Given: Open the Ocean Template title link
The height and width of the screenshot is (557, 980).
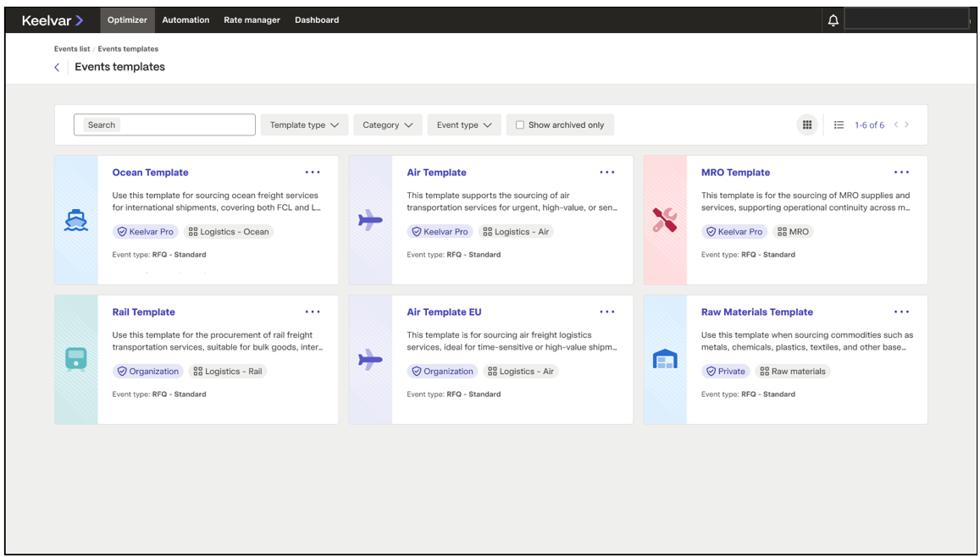Looking at the screenshot, I should 150,173.
